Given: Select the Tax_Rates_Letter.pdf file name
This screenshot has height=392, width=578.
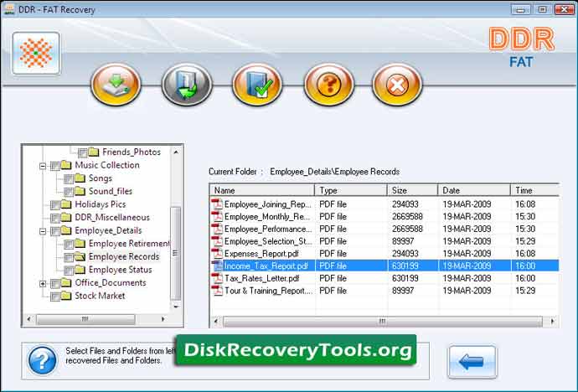Looking at the screenshot, I should pos(261,278).
